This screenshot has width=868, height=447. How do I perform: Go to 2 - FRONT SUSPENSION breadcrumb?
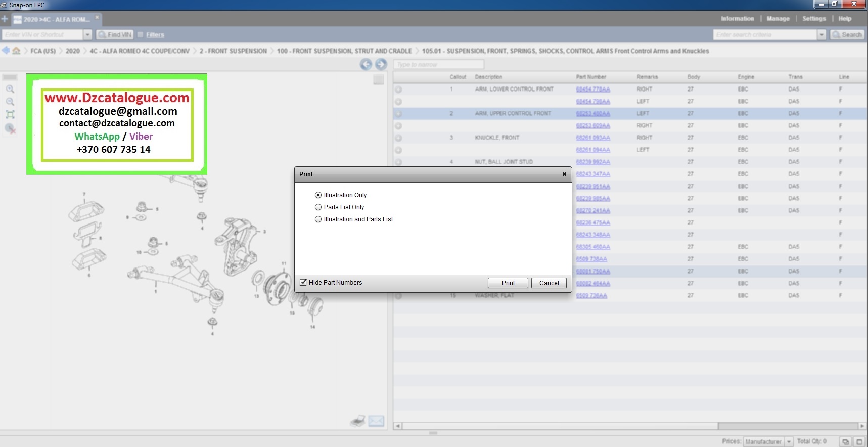[233, 51]
